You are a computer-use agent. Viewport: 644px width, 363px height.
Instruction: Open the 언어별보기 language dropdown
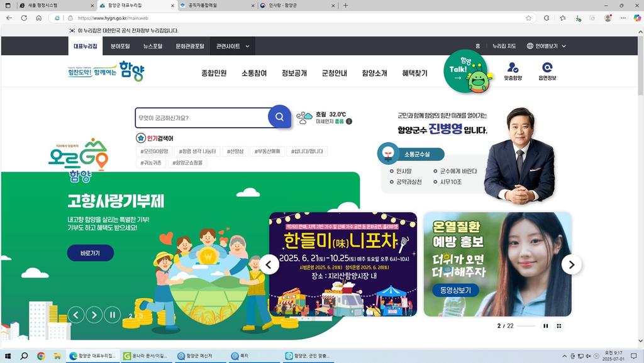click(x=545, y=45)
